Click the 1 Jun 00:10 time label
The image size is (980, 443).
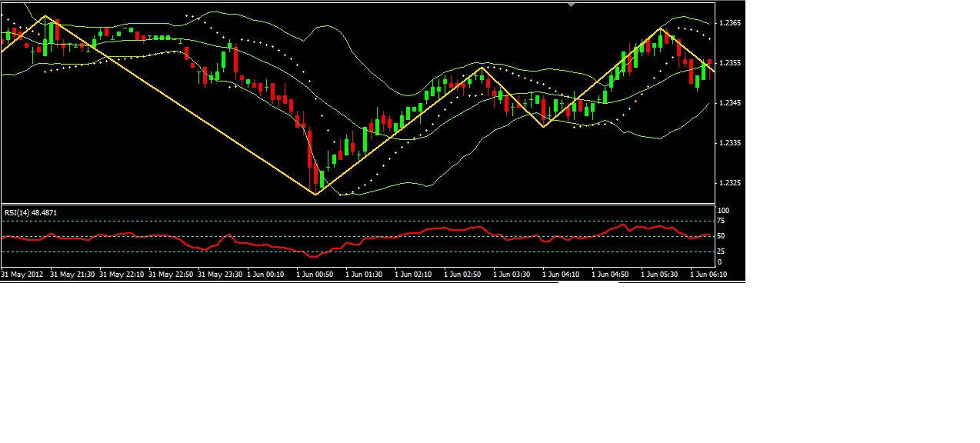[x=265, y=274]
